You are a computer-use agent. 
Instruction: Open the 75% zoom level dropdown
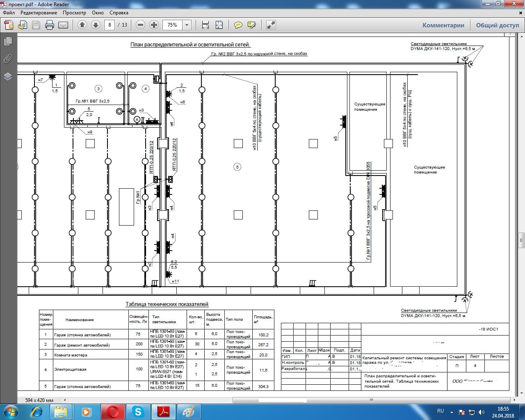(187, 25)
